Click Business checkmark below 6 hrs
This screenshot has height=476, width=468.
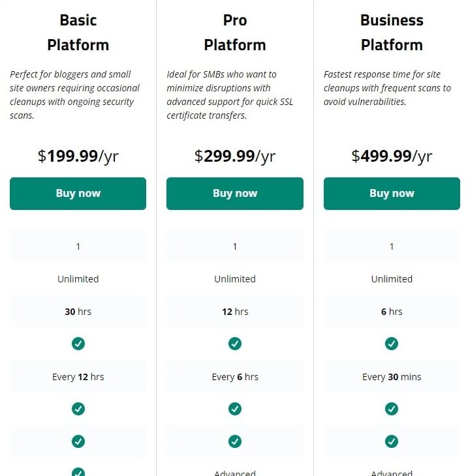(x=392, y=344)
